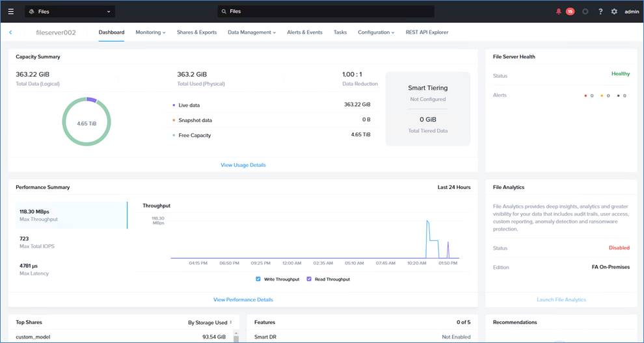Select the Max Latency metric
Image resolution: width=644 pixels, height=343 pixels.
(x=71, y=269)
